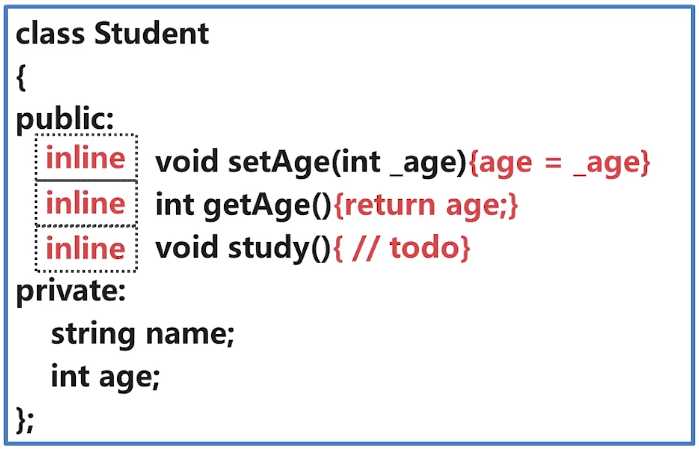The image size is (699, 449).
Task: Click the 'string name;' member line
Action: tap(143, 334)
